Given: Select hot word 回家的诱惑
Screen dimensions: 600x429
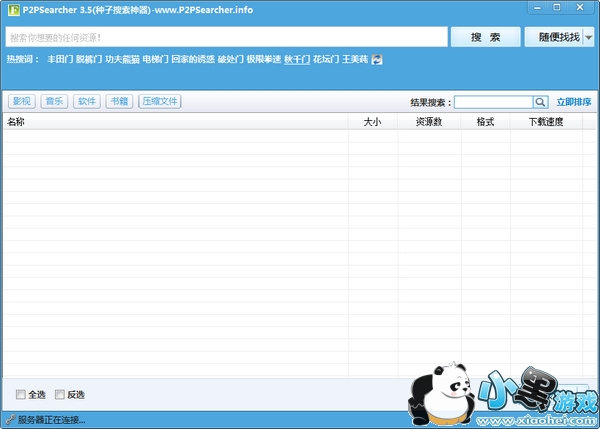Looking at the screenshot, I should point(193,59).
